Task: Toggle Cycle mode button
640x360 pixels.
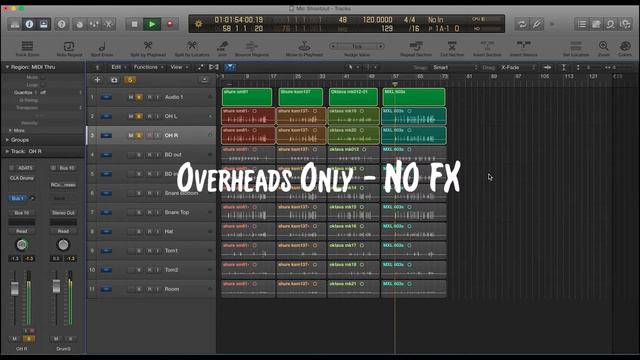Action: 522,24
